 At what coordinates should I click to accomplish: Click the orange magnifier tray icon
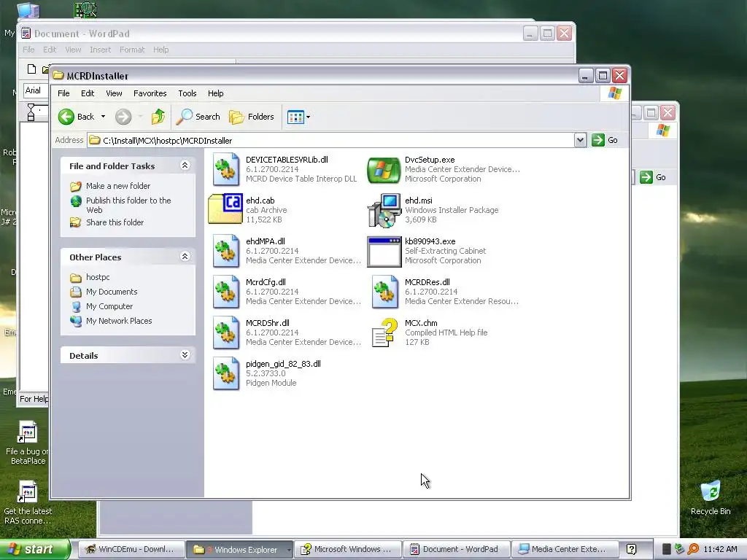click(693, 550)
